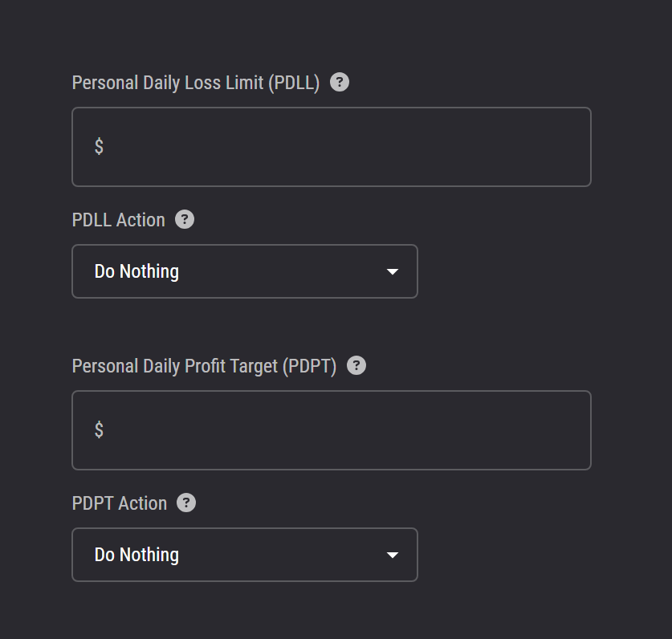Click the "PDLL Action" label text

tap(118, 220)
